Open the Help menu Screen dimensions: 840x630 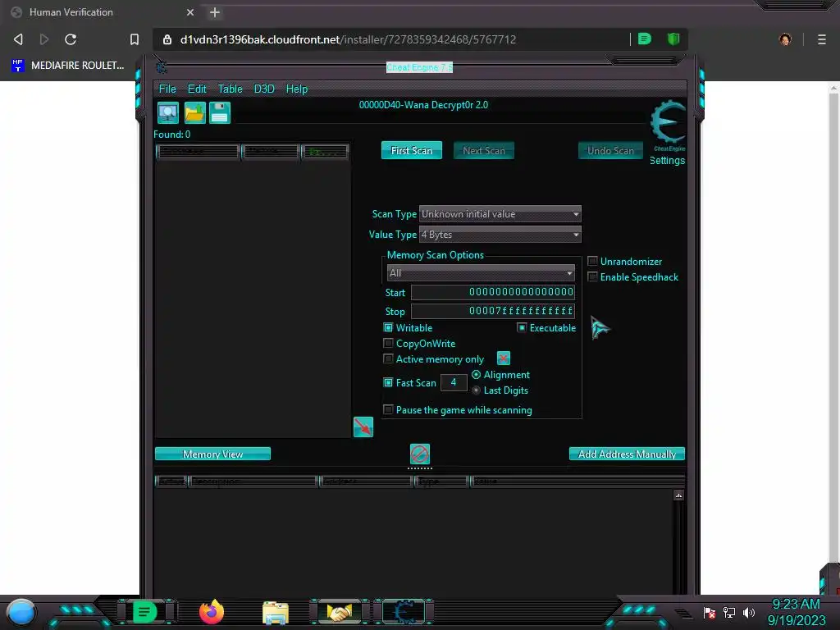[297, 89]
